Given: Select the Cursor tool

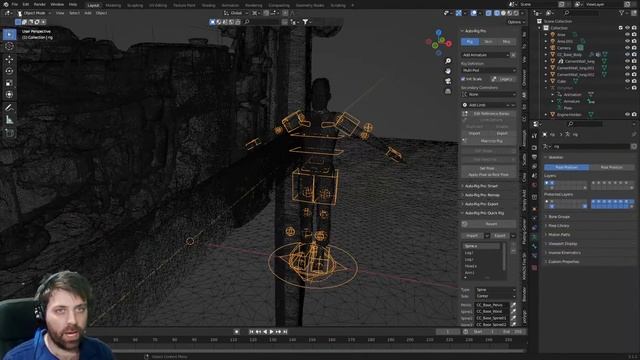Looking at the screenshot, I should coord(9,46).
